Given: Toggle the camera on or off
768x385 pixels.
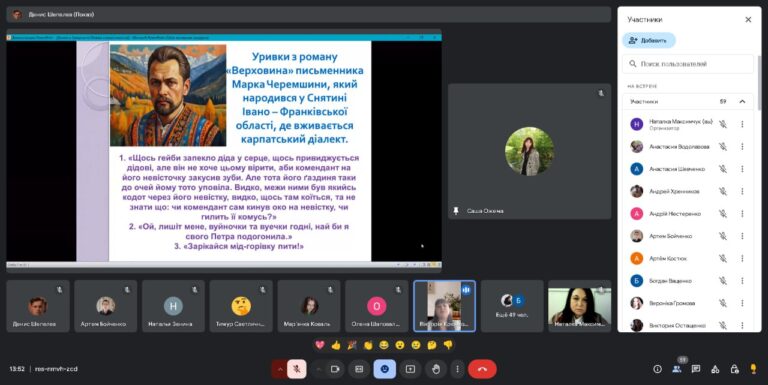Looking at the screenshot, I should tap(336, 369).
